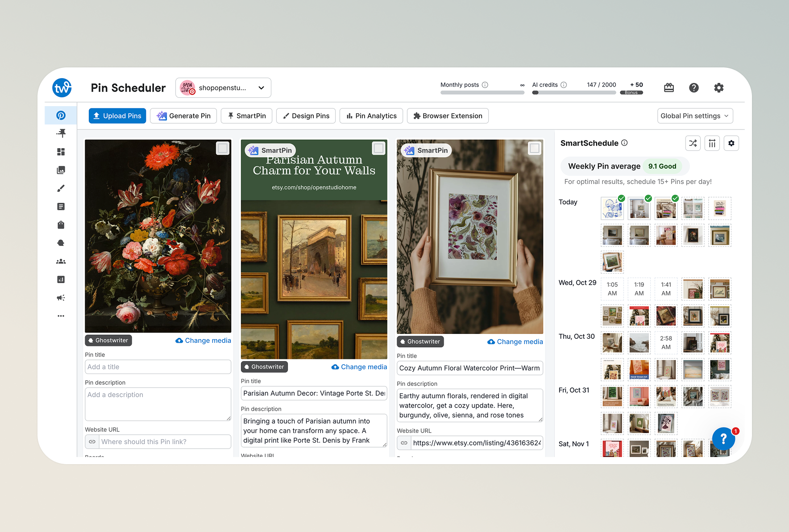This screenshot has width=789, height=532.
Task: Click the SmartSchedule shuffle queue icon
Action: (693, 143)
